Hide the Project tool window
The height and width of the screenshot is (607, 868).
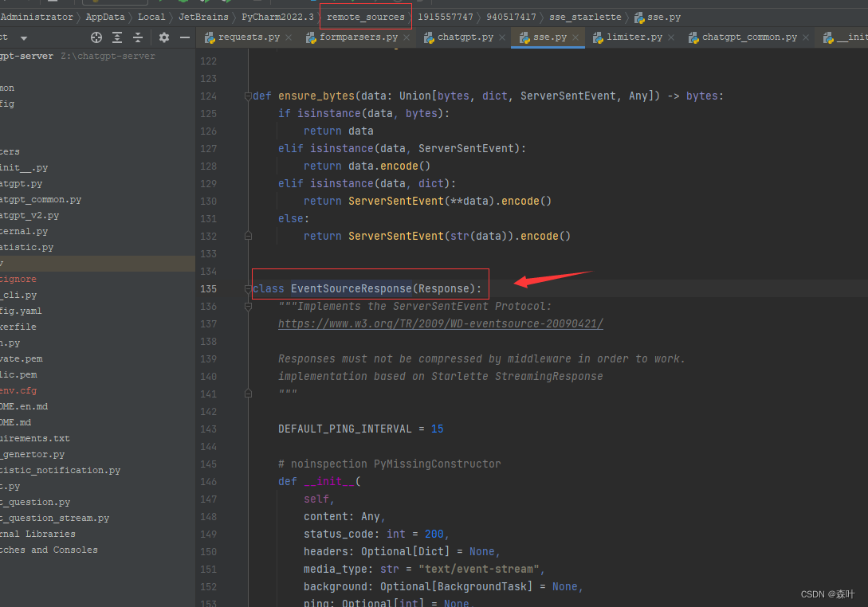click(185, 37)
